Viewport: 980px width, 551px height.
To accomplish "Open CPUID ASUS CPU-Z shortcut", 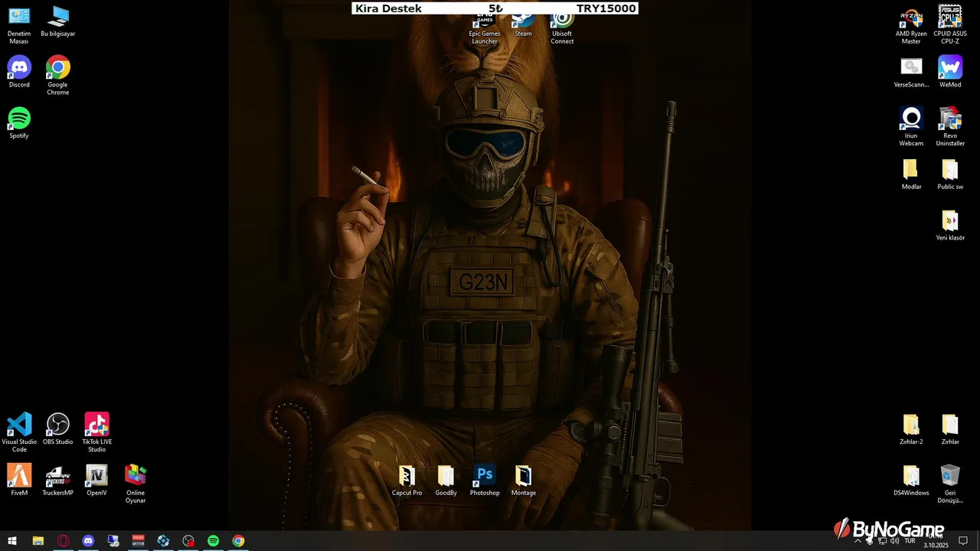I will point(950,24).
